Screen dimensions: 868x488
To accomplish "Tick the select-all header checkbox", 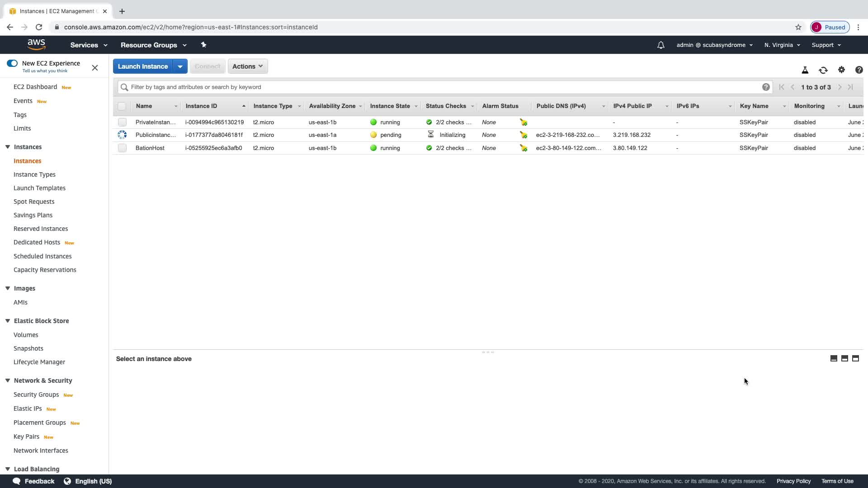I will [x=122, y=106].
